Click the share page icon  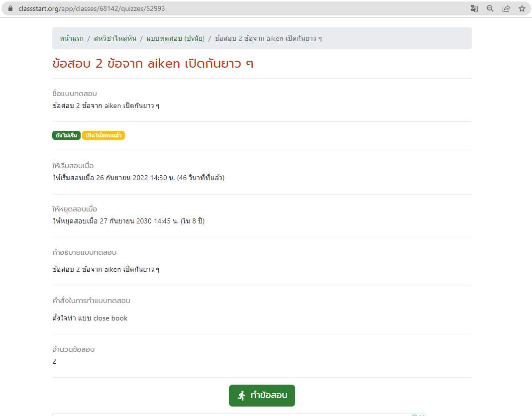point(506,8)
